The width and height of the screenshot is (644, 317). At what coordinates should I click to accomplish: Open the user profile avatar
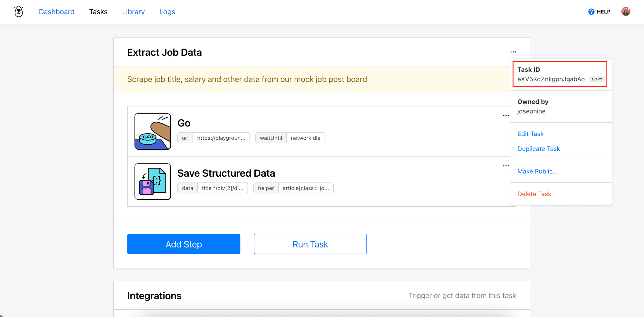625,12
